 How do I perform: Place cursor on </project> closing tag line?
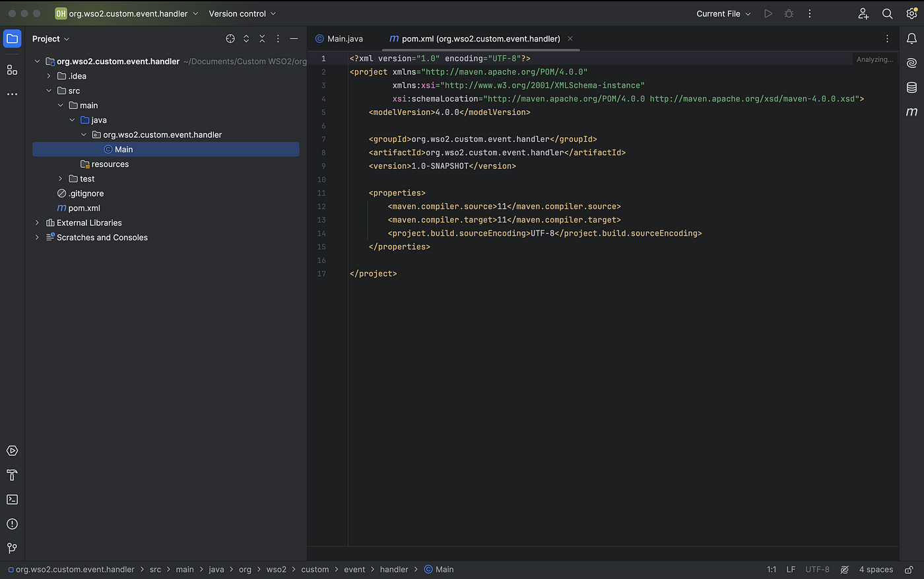click(x=374, y=273)
